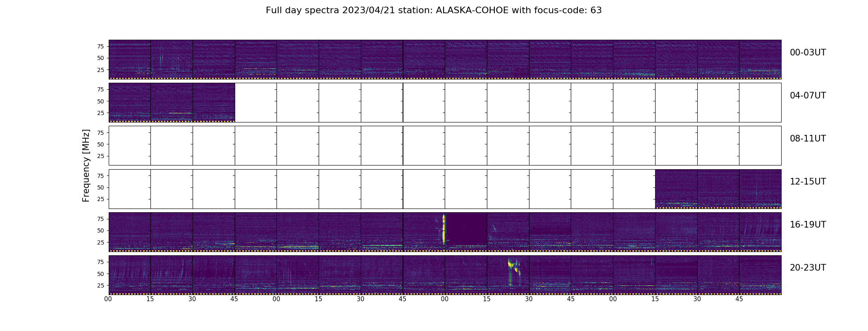The image size is (868, 331).
Task: Click the last spectrogram panel of the 20-23UT row
Action: 760,275
